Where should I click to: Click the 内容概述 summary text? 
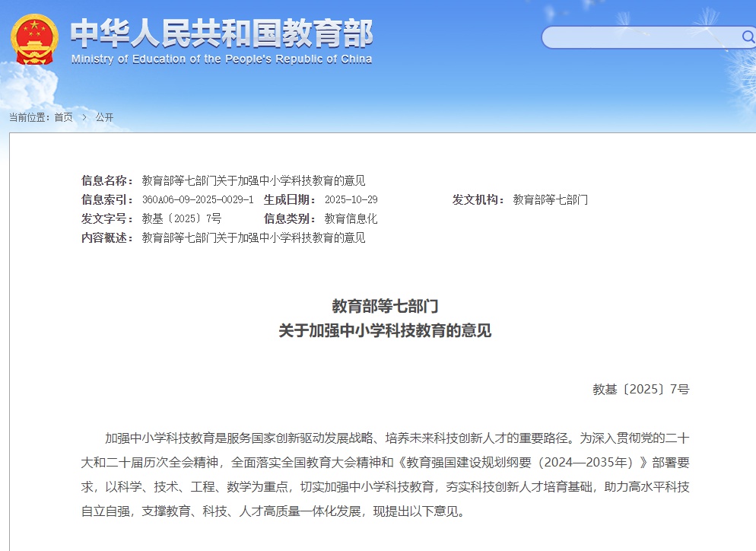(x=253, y=237)
